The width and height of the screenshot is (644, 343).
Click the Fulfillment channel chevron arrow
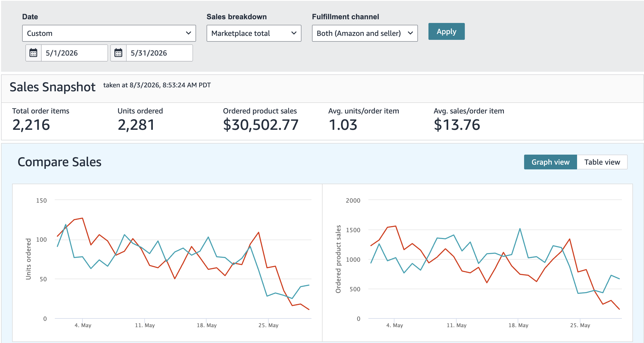410,33
